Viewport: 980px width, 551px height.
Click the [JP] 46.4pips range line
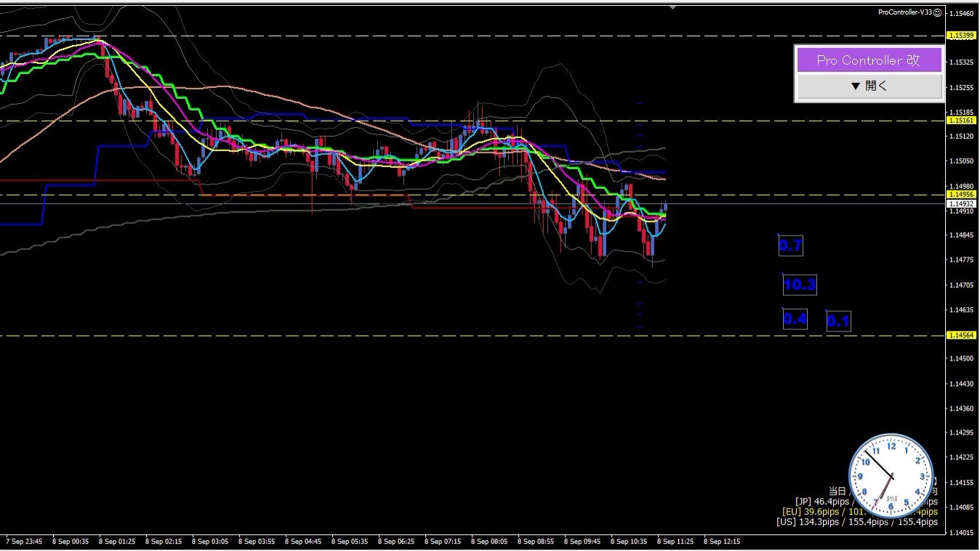(x=866, y=502)
